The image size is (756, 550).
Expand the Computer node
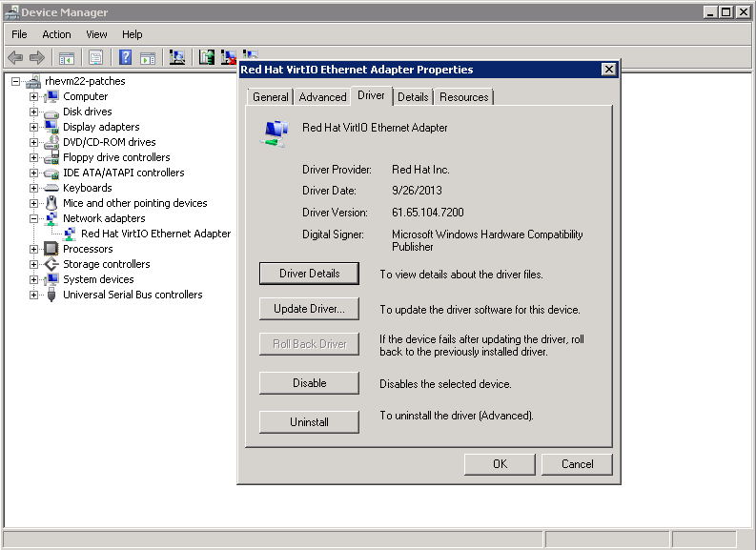pyautogui.click(x=33, y=96)
